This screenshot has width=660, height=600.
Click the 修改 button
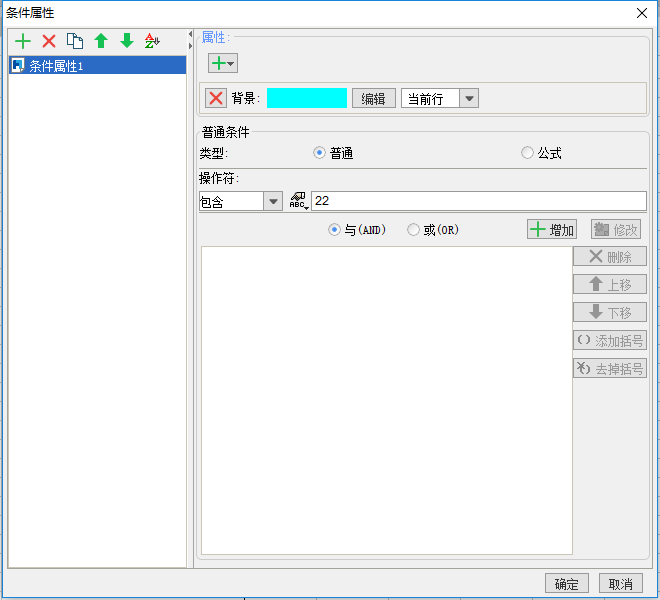click(x=616, y=229)
